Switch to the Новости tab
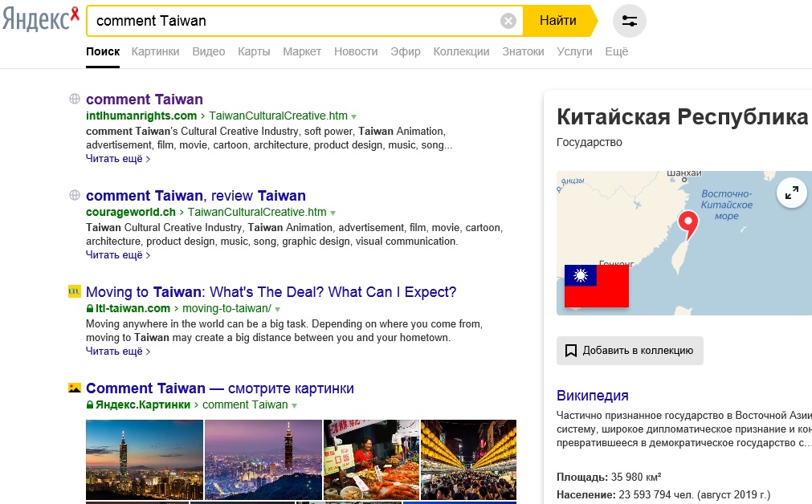812x504 pixels. [x=356, y=51]
